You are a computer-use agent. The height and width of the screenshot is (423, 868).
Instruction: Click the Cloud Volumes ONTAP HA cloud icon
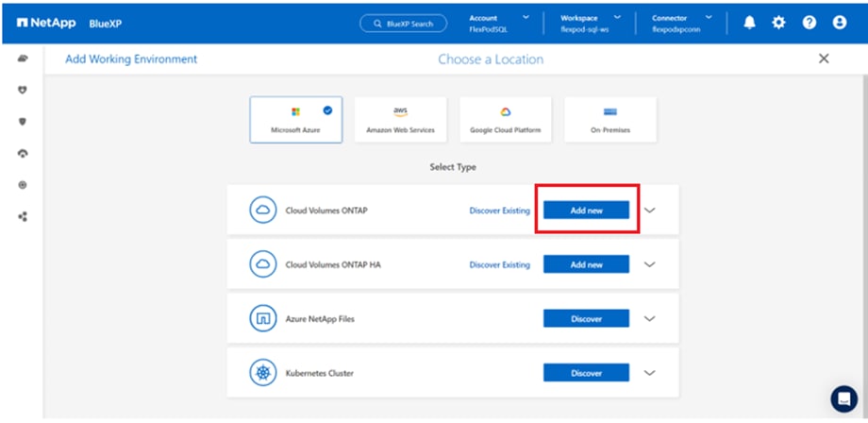263,264
